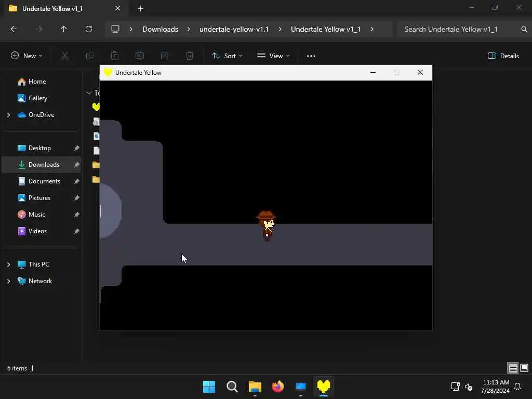Click the Share toolbar icon

(x=165, y=56)
